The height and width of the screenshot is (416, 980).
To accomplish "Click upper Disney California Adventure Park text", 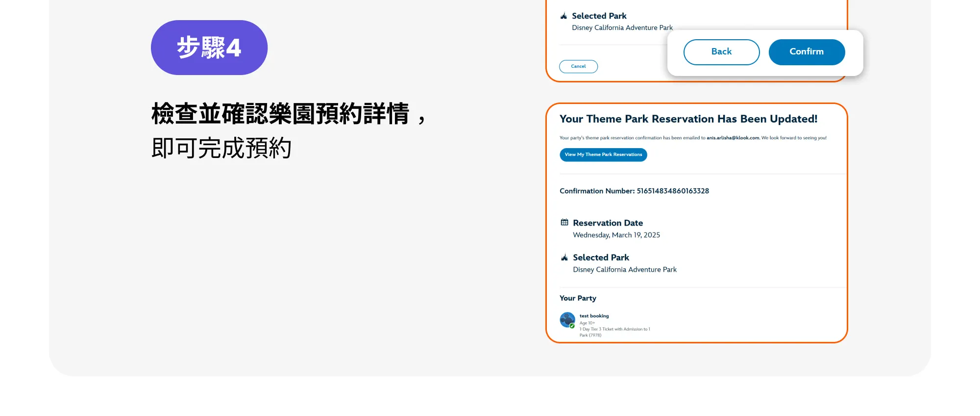I will (x=622, y=27).
